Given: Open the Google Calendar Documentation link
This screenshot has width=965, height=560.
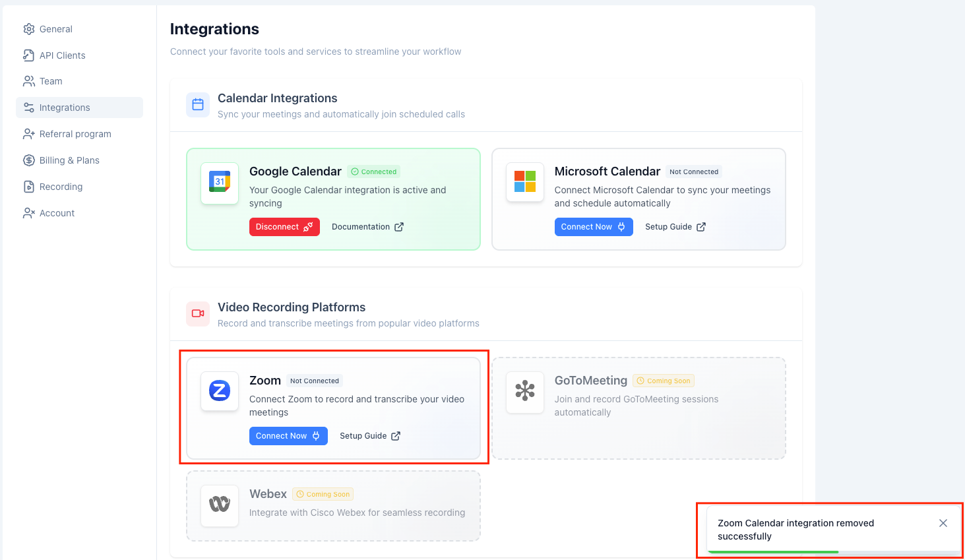Looking at the screenshot, I should (367, 227).
